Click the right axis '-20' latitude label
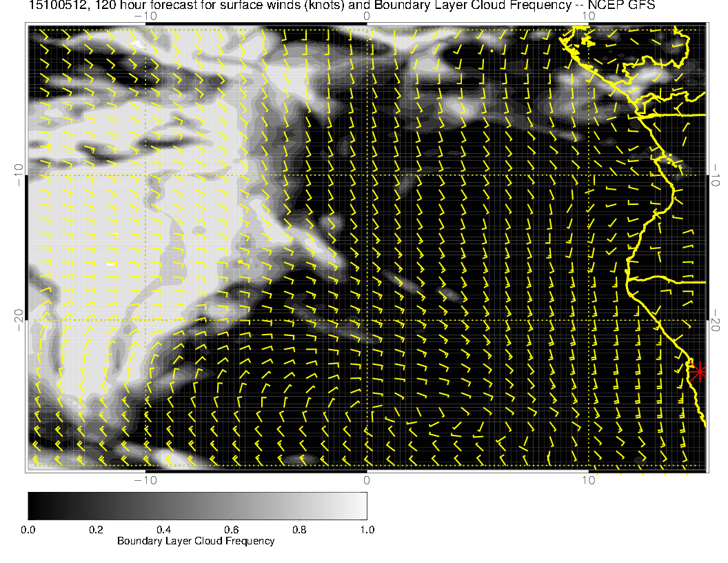 click(716, 320)
